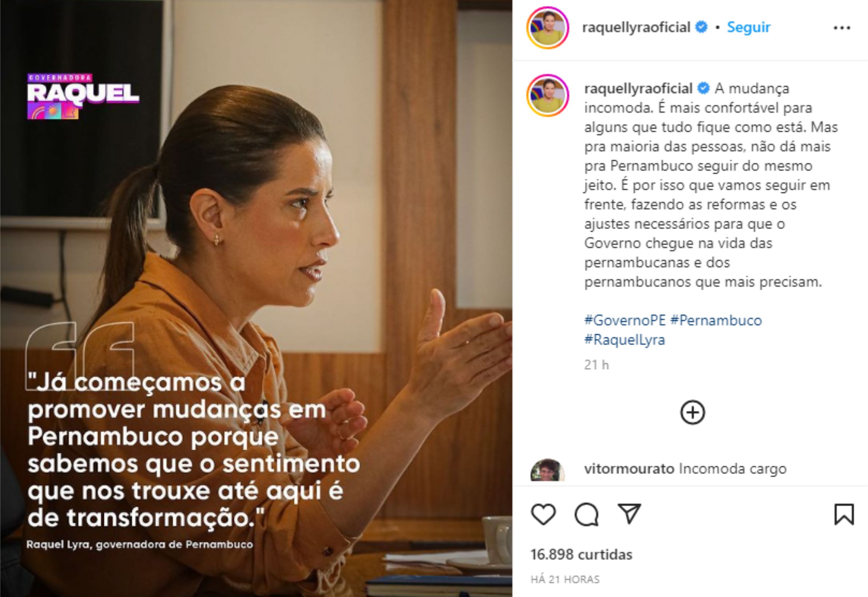Click the verified badge beside header username
The width and height of the screenshot is (868, 597).
click(x=701, y=27)
